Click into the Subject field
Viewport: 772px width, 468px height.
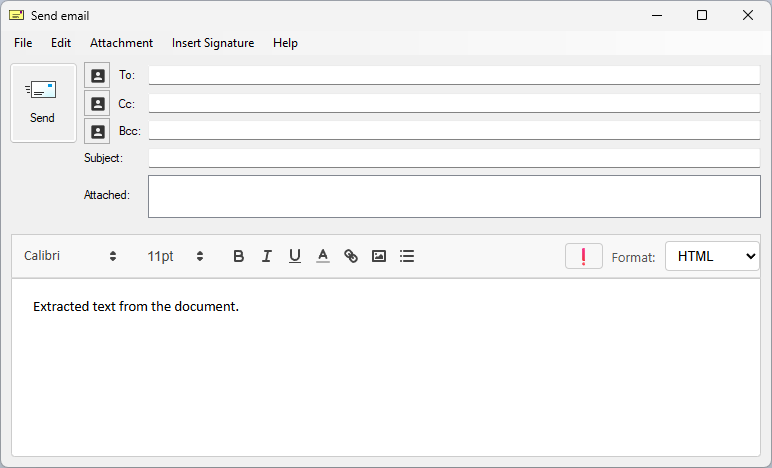[454, 158]
